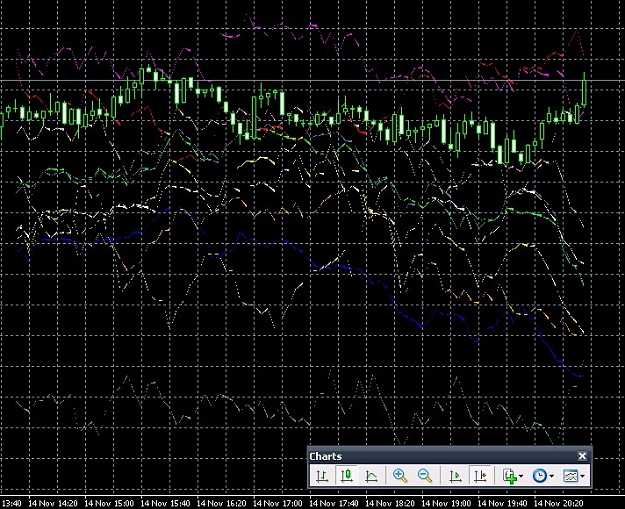Click the 14 Nov 15:00 time label
The width and height of the screenshot is (625, 509).
pyautogui.click(x=109, y=503)
